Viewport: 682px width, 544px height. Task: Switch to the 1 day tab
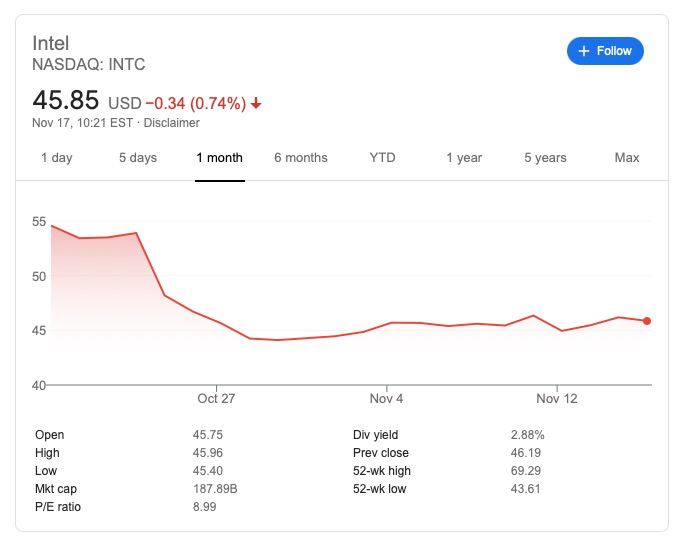(57, 157)
